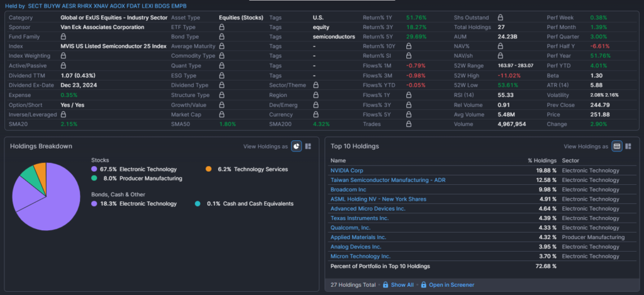Click the Fund Family lock icon
This screenshot has height=295, width=644.
[64, 36]
